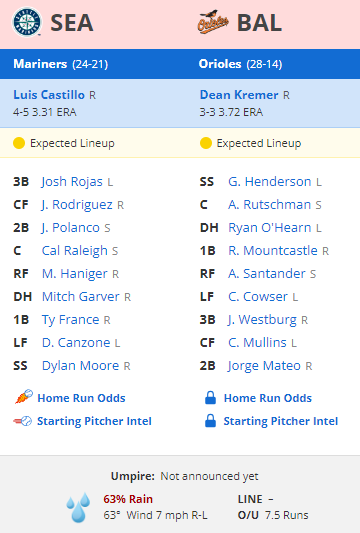Image resolution: width=360 pixels, height=533 pixels.
Task: Click the Mariners (24-21) team header
Action: coord(61,64)
